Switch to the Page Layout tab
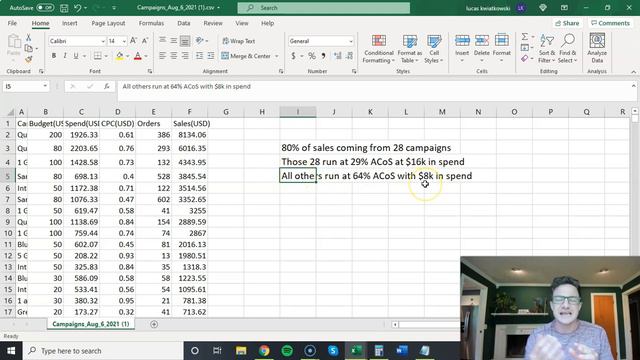This screenshot has height=360, width=640. [x=108, y=23]
